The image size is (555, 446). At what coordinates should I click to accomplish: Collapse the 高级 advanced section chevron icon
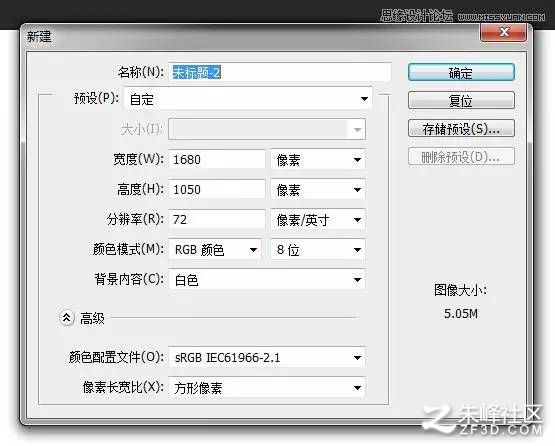tap(67, 318)
